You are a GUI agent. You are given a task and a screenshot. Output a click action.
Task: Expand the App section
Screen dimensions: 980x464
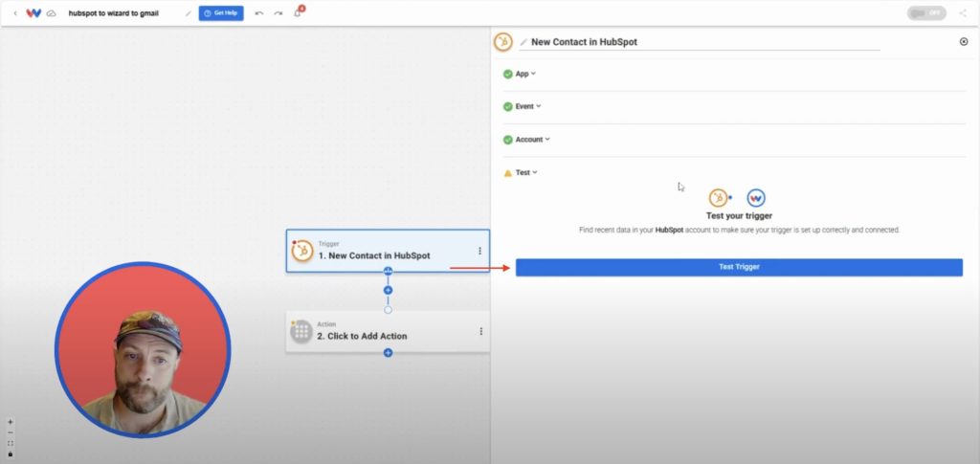tap(525, 74)
